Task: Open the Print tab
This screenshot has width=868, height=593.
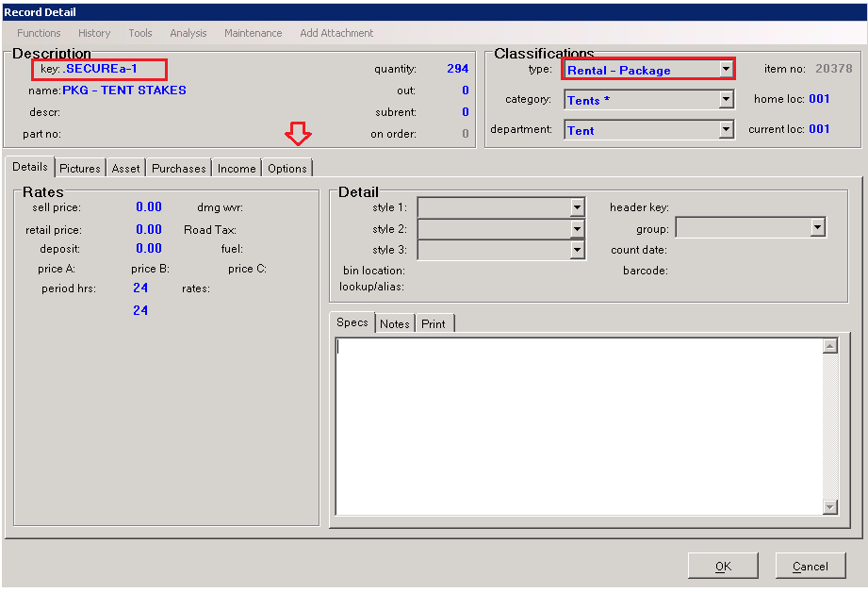Action: tap(434, 324)
